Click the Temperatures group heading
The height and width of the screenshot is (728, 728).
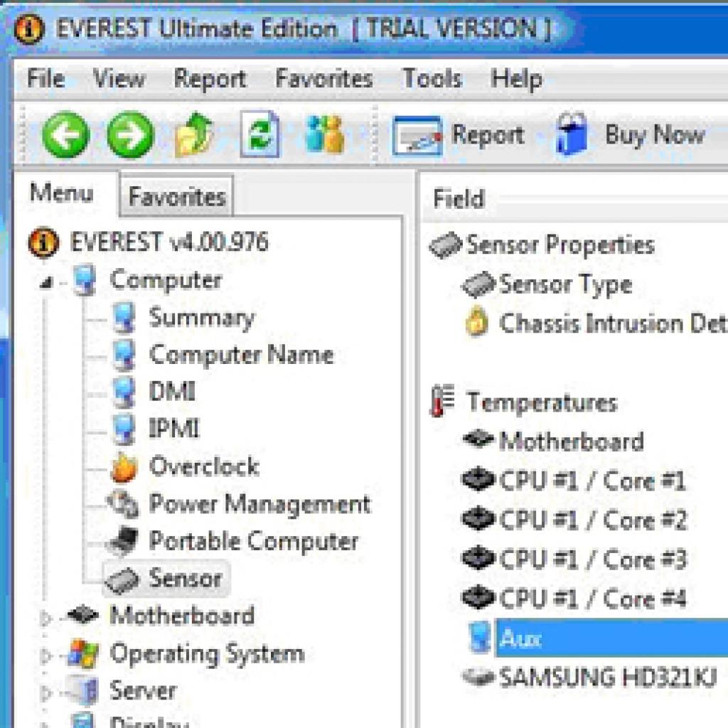(x=542, y=402)
